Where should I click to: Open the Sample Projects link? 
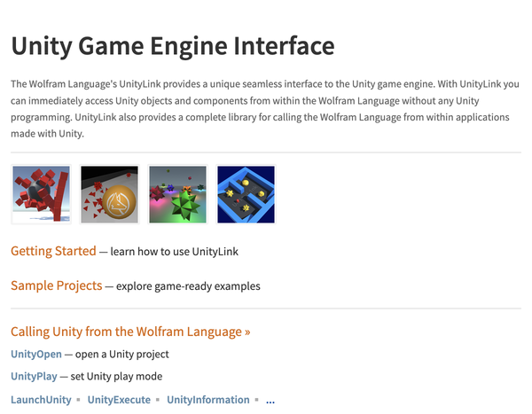point(57,285)
